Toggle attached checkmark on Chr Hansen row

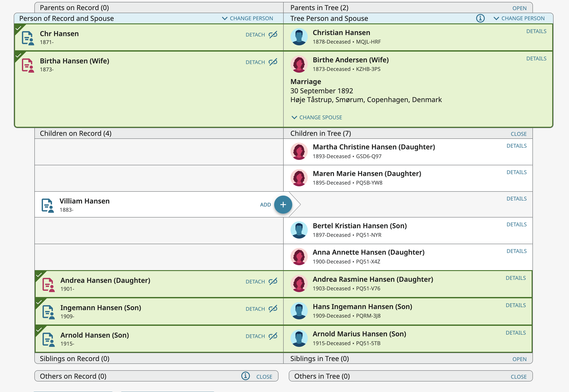pyautogui.click(x=18, y=28)
